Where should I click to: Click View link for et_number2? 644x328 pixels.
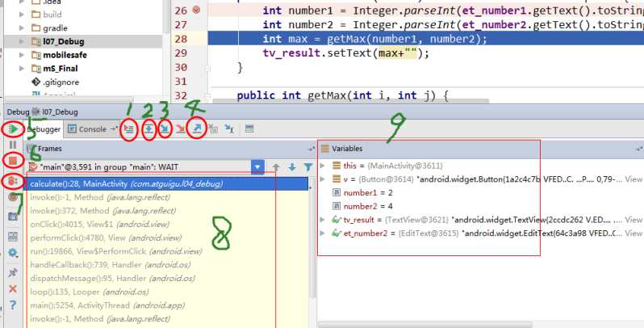tap(634, 233)
